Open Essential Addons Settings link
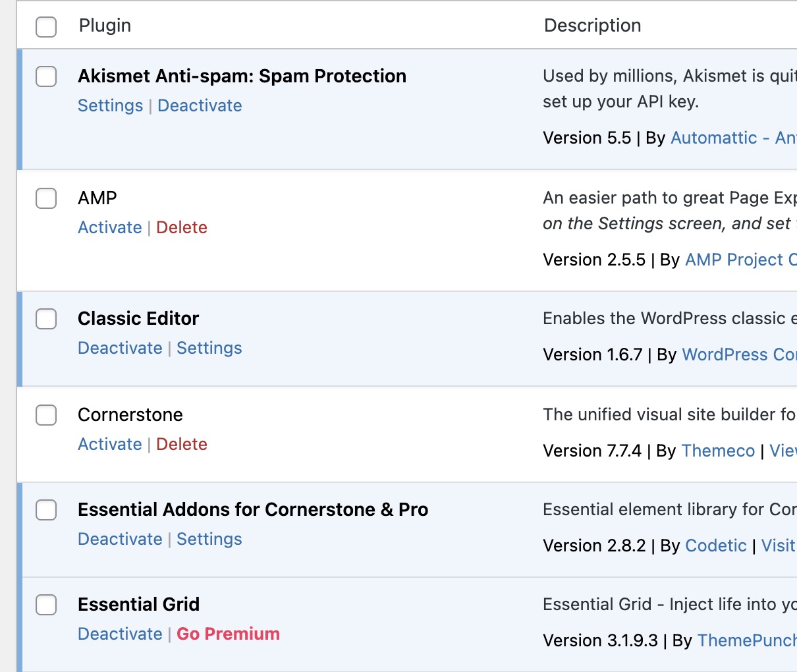Screen dimensions: 797x672 [209, 539]
